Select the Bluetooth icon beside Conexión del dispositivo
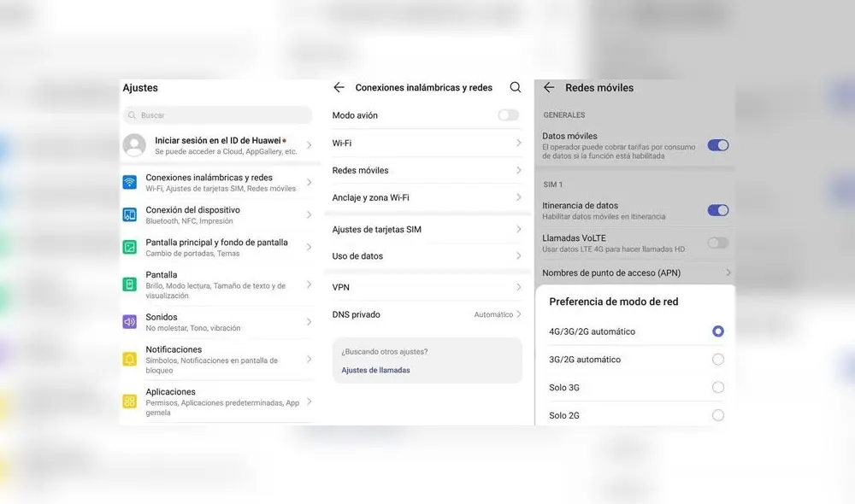855x504 pixels. click(x=130, y=214)
